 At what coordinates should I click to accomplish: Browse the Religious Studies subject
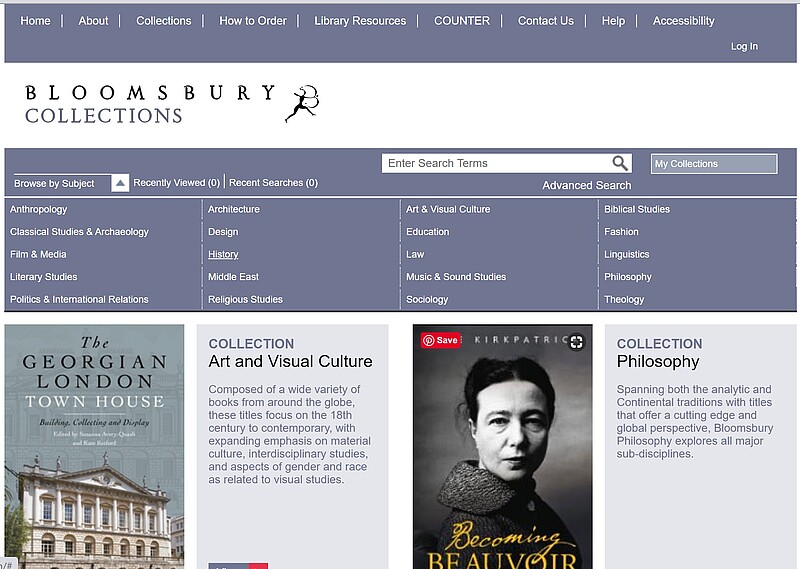245,300
